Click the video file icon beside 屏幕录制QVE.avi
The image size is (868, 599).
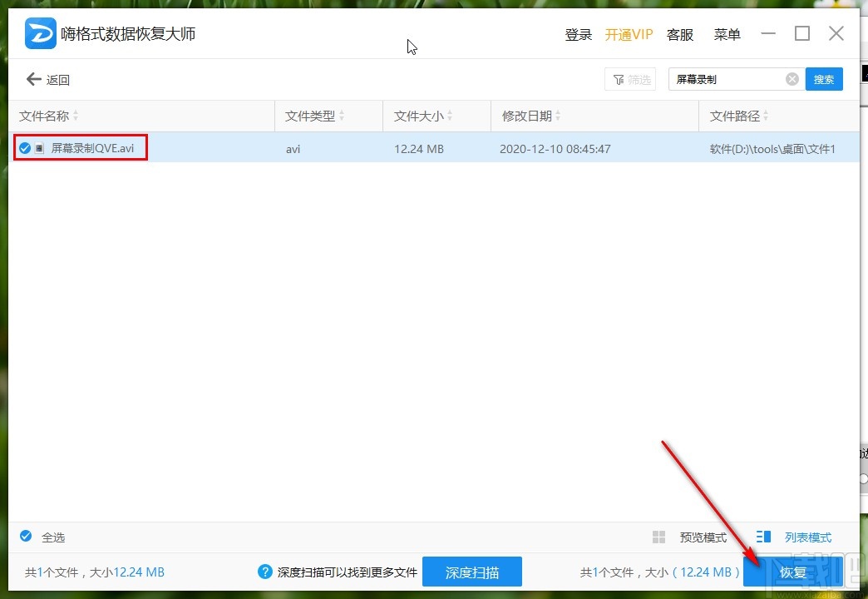pos(39,148)
